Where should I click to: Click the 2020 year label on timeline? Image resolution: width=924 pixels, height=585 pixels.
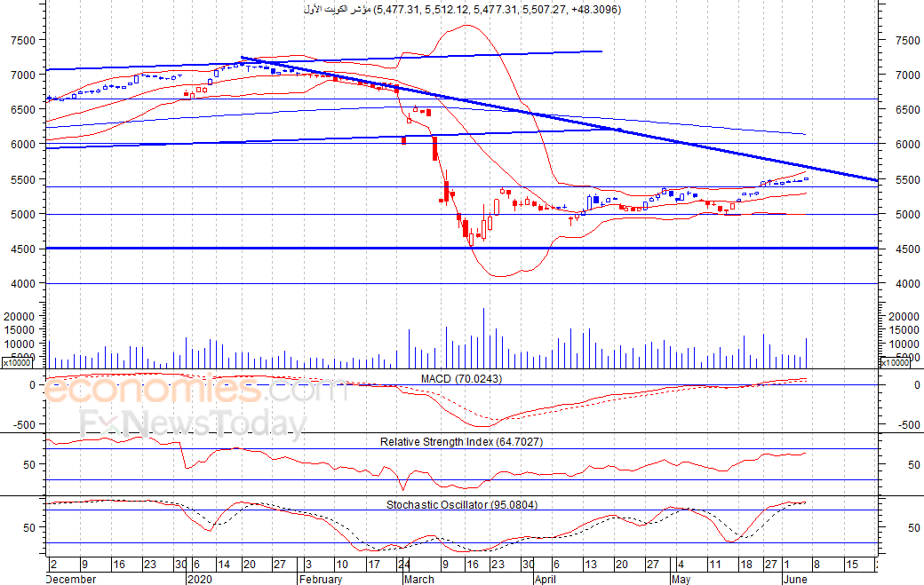[199, 579]
